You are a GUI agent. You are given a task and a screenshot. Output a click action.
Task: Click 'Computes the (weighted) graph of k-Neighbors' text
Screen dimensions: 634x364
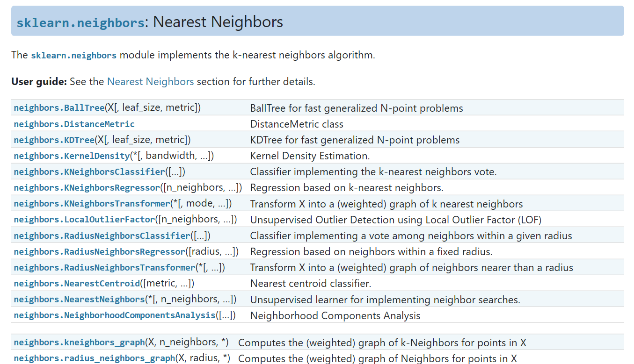342,343
